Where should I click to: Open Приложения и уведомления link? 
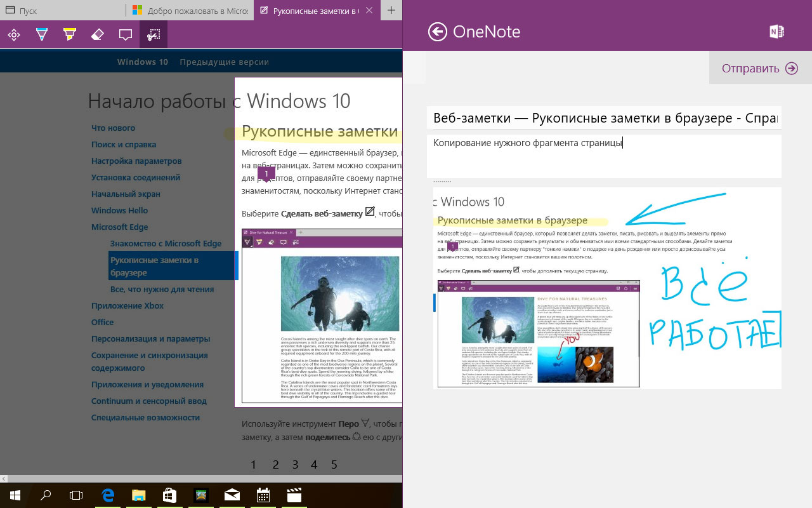tap(147, 384)
